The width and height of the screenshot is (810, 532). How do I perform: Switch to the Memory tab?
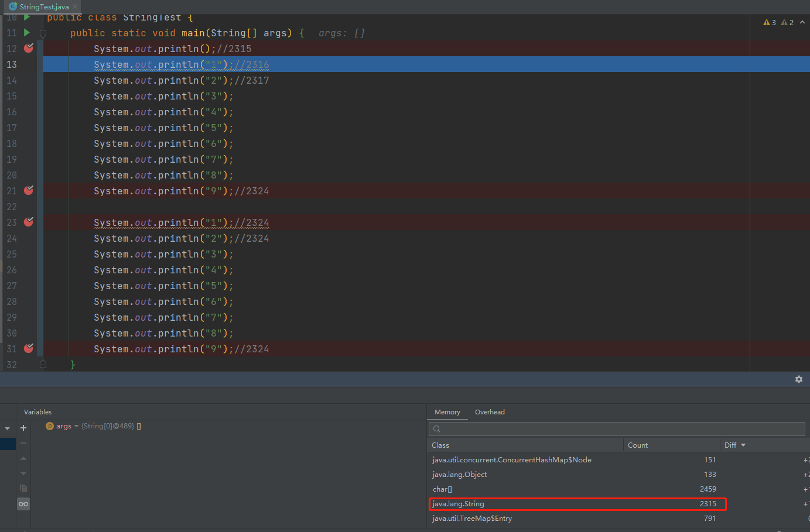tap(447, 412)
